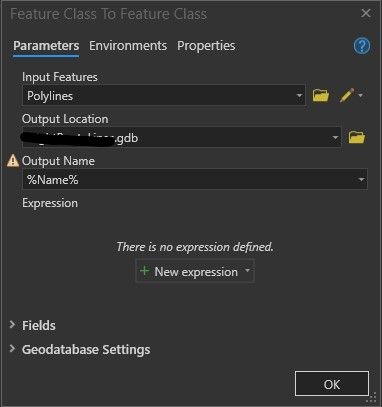Viewport: 382px width, 407px height.
Task: Open the Input Features Polylines dropdown
Action: pos(164,96)
